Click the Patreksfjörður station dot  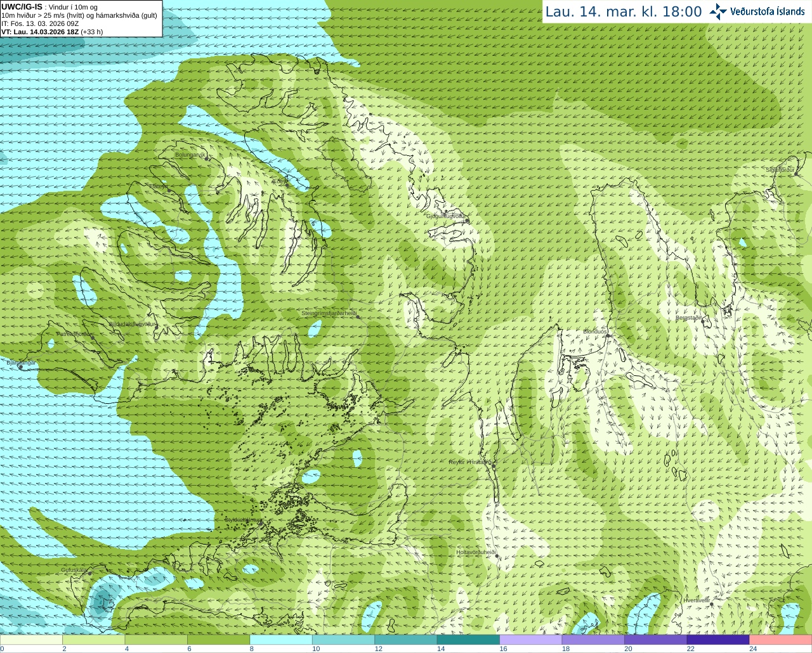pyautogui.click(x=93, y=338)
